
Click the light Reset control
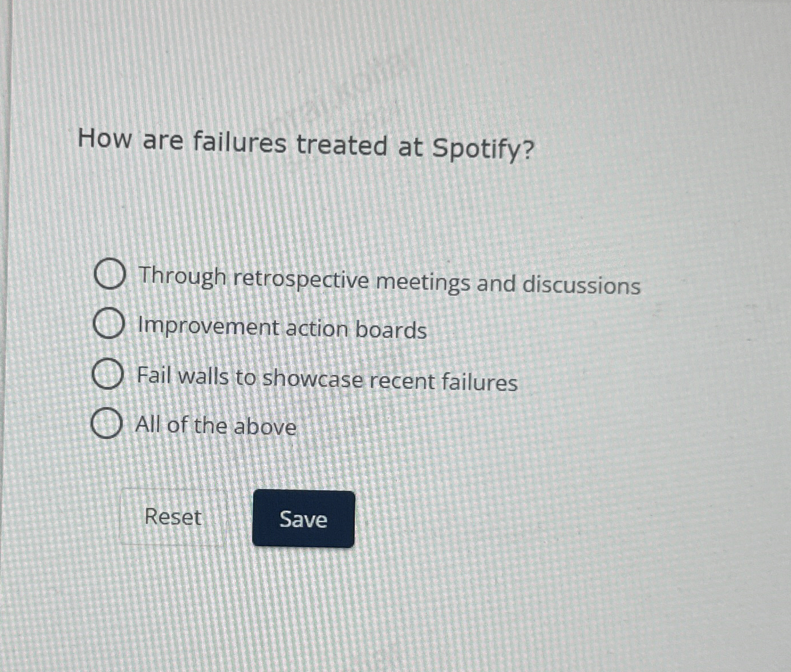point(173,518)
